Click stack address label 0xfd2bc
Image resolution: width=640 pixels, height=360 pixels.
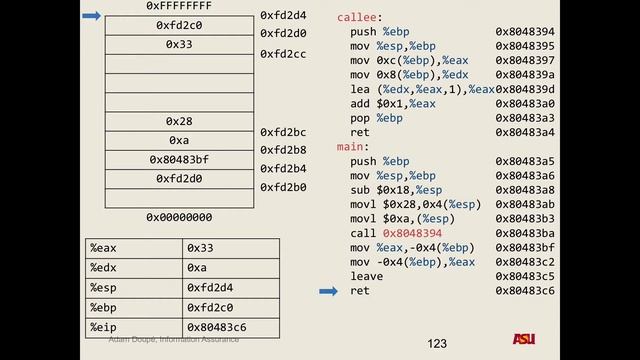tap(283, 132)
